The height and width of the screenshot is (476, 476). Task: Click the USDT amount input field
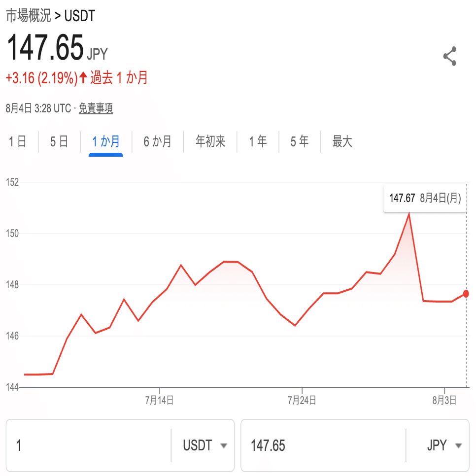[89, 445]
